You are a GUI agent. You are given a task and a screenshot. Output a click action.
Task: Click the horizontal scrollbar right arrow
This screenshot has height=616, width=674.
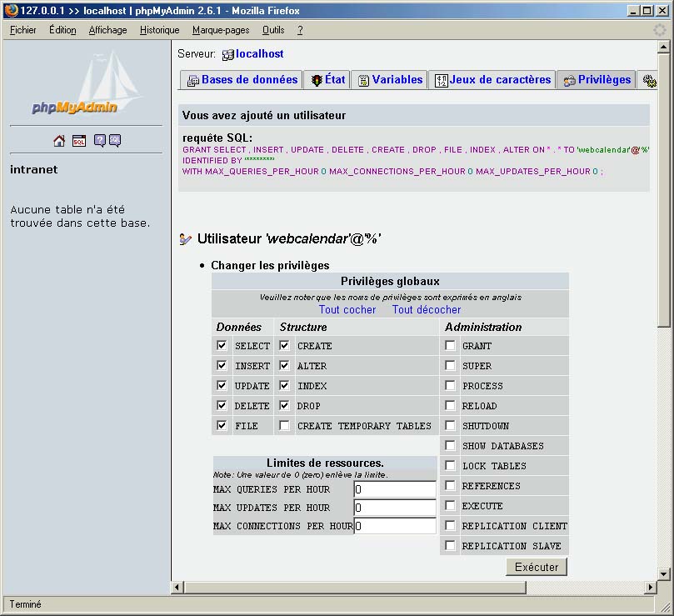point(650,587)
